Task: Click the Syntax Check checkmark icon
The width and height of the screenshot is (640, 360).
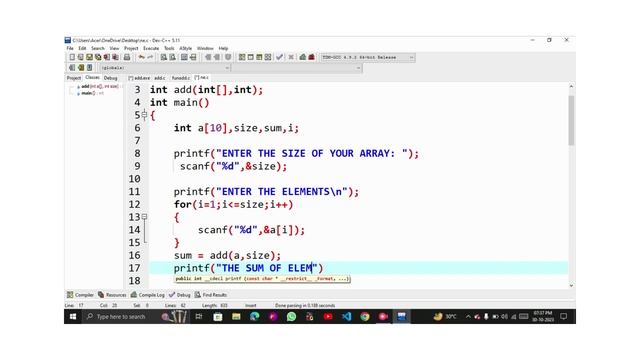Action: point(279,57)
